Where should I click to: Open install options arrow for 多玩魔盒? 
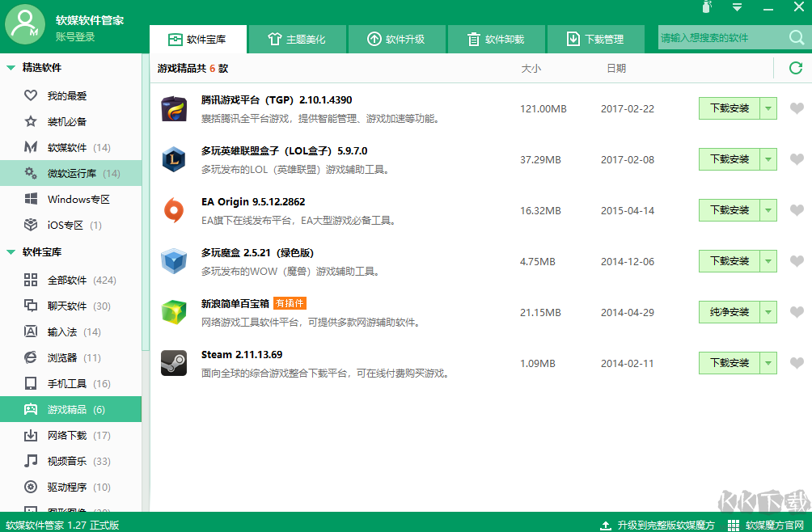[768, 261]
